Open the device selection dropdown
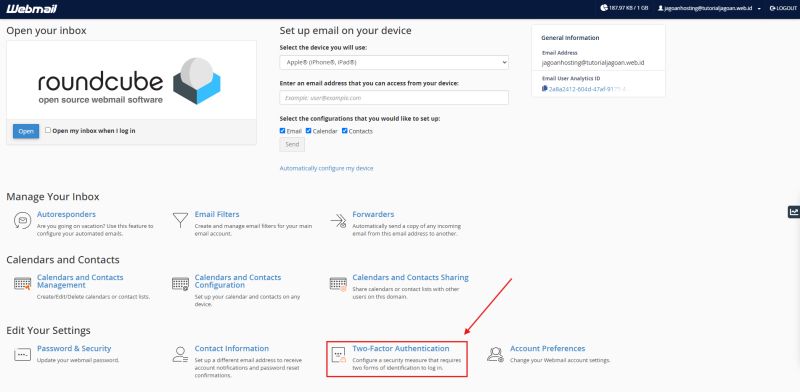The height and width of the screenshot is (392, 800). (394, 62)
